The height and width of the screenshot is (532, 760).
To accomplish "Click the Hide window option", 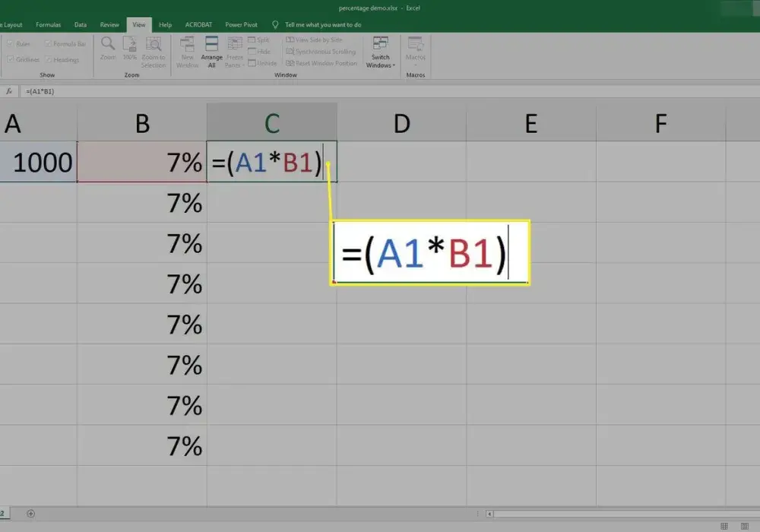I will click(x=259, y=52).
